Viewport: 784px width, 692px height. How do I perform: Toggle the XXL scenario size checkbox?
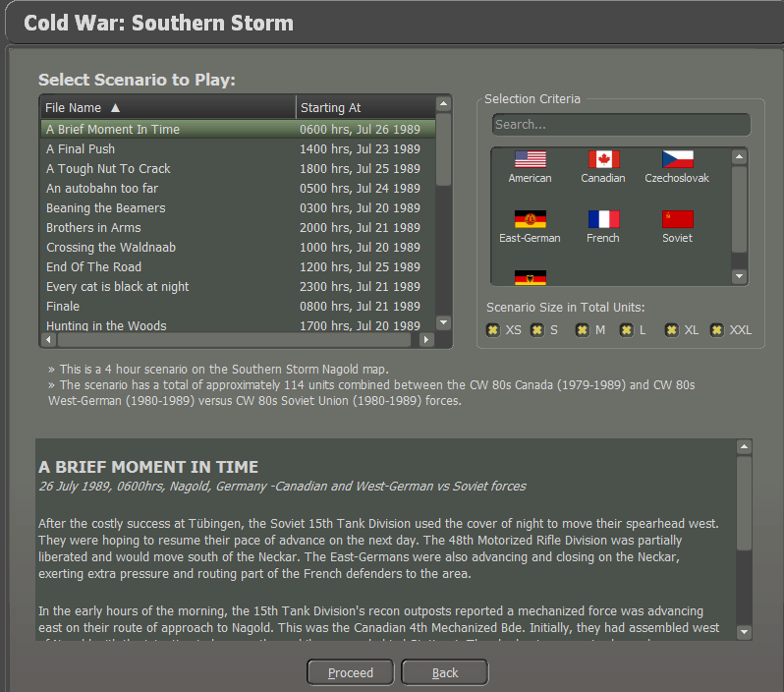click(716, 329)
